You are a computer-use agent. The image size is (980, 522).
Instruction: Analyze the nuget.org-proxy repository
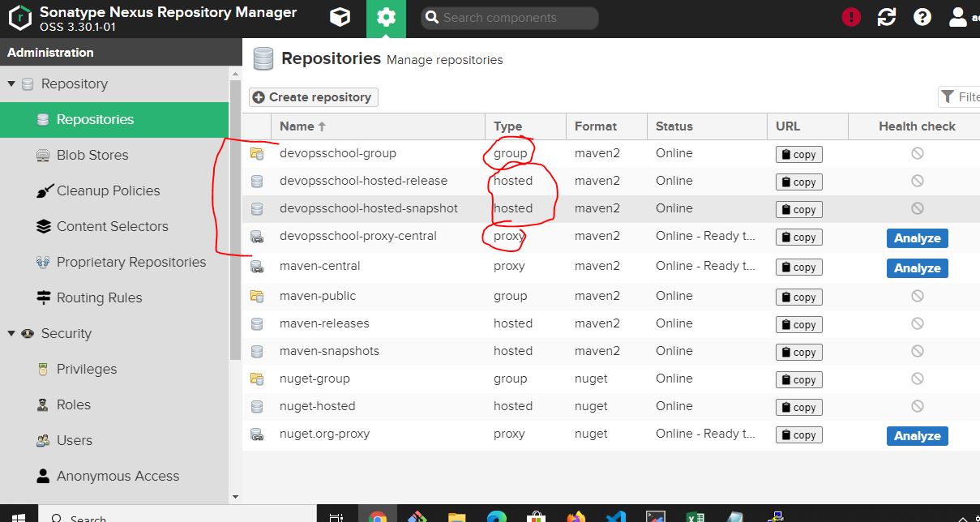[x=918, y=436]
